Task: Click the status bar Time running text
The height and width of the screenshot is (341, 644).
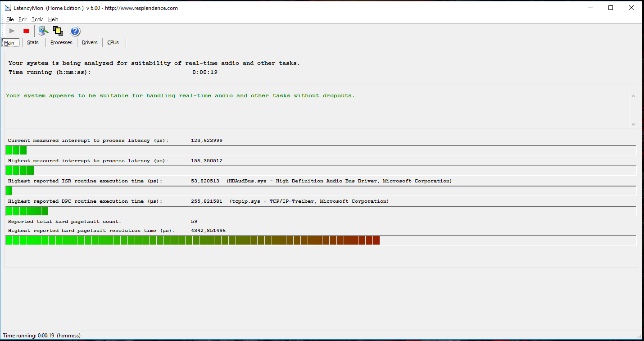Action: 41,335
